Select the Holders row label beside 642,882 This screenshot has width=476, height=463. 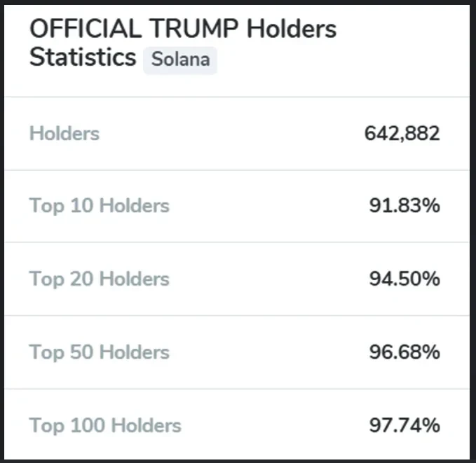click(64, 133)
